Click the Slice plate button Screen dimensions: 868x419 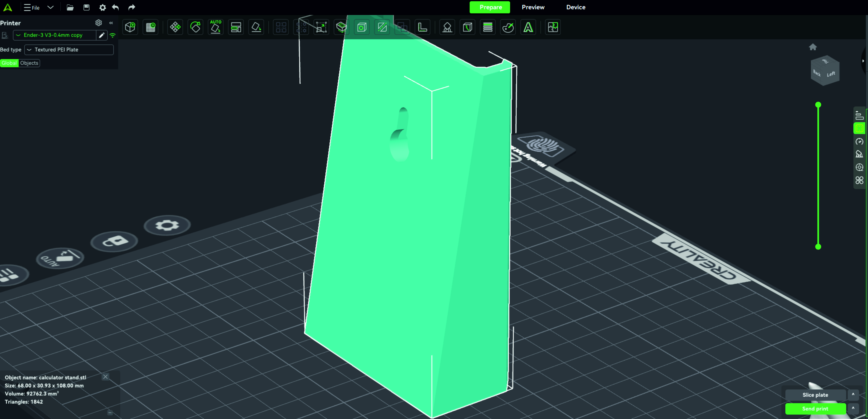tap(815, 395)
